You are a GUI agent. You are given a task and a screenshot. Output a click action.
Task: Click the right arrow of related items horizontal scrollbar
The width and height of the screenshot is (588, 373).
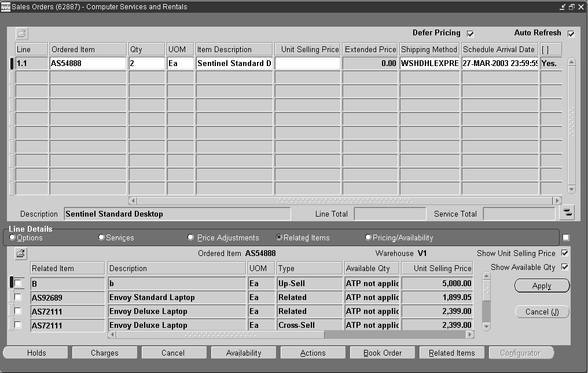coord(470,334)
